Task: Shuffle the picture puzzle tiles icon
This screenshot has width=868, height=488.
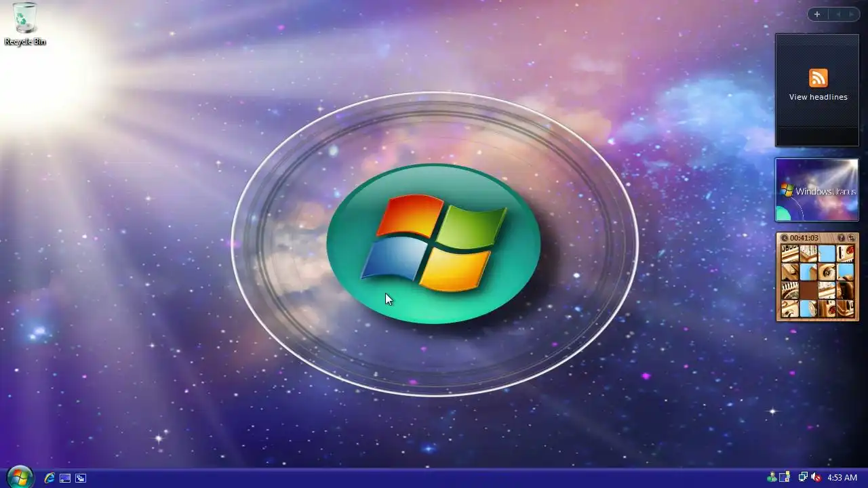Action: pos(851,238)
